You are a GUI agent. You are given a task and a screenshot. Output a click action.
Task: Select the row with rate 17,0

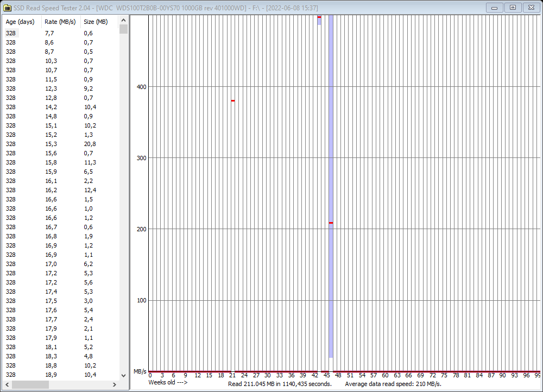61,264
